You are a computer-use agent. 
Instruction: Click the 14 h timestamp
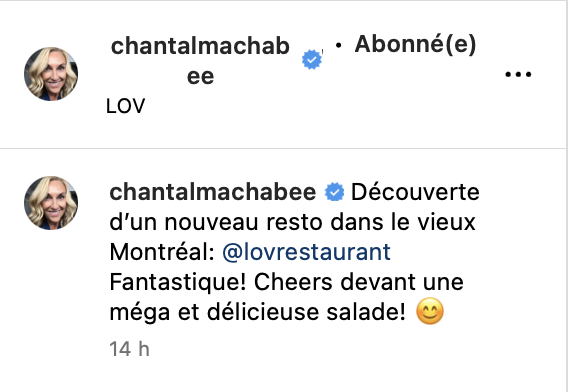point(129,349)
